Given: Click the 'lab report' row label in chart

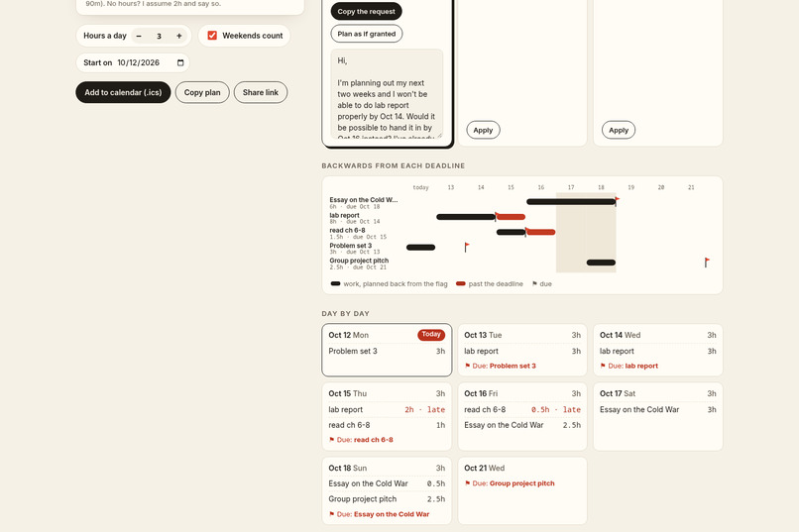Looking at the screenshot, I should 344,215.
